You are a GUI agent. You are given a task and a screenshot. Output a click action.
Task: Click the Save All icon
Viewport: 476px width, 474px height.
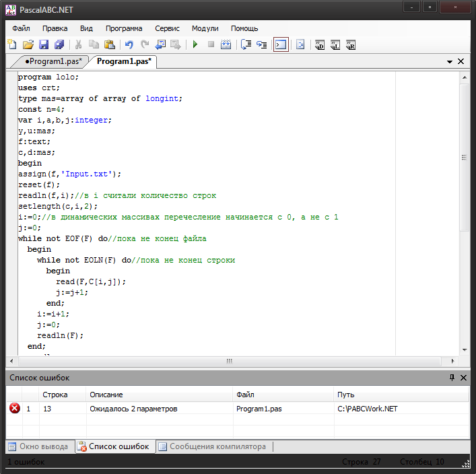[x=59, y=45]
